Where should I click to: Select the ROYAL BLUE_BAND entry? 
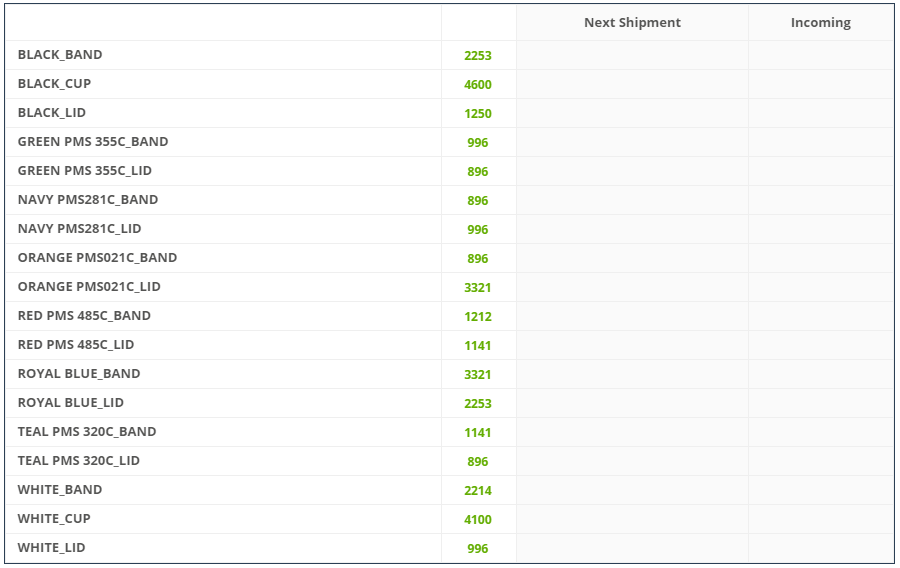coord(79,374)
